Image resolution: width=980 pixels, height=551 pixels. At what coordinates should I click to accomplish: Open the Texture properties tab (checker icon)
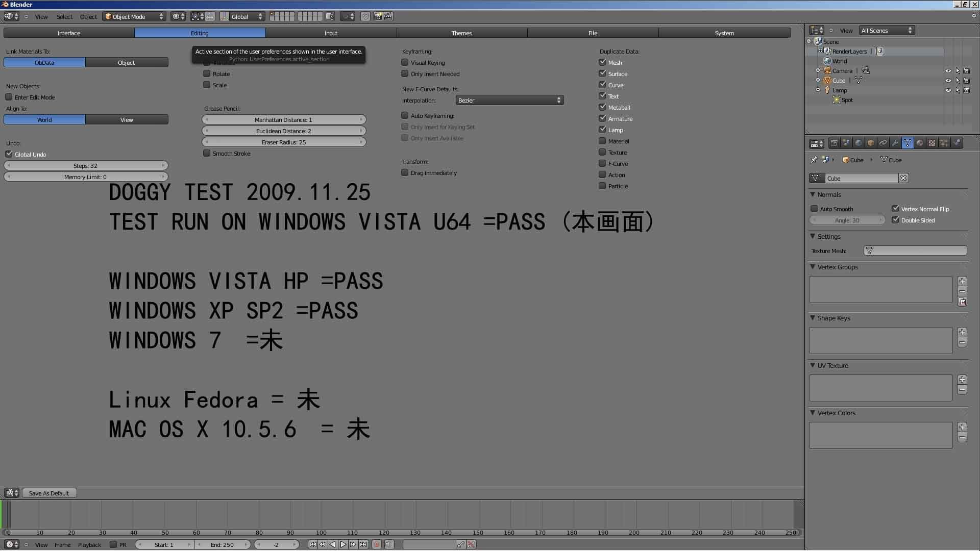[932, 143]
